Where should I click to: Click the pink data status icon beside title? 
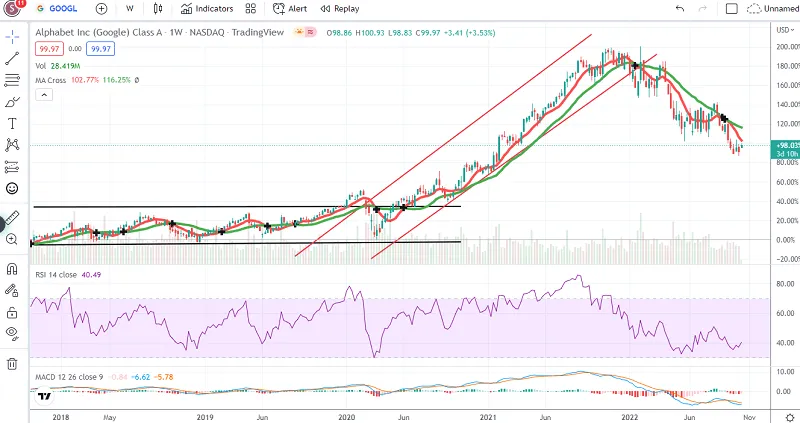click(311, 32)
